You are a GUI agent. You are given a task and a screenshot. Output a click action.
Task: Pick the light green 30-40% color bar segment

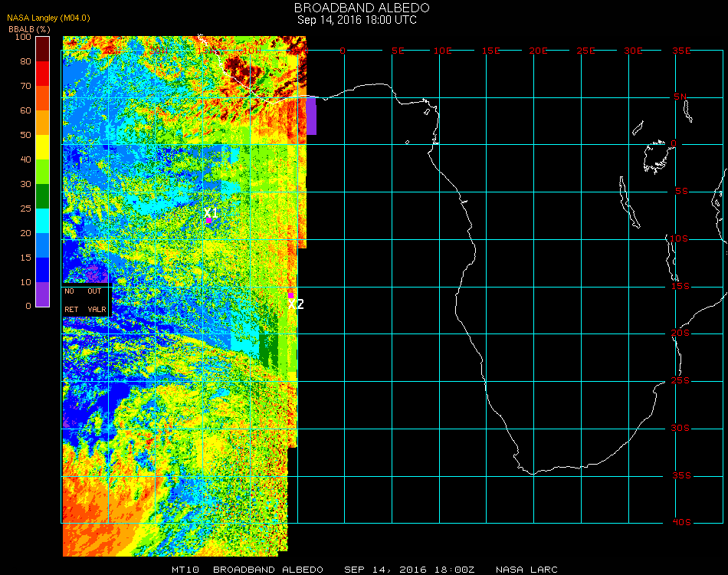43,172
